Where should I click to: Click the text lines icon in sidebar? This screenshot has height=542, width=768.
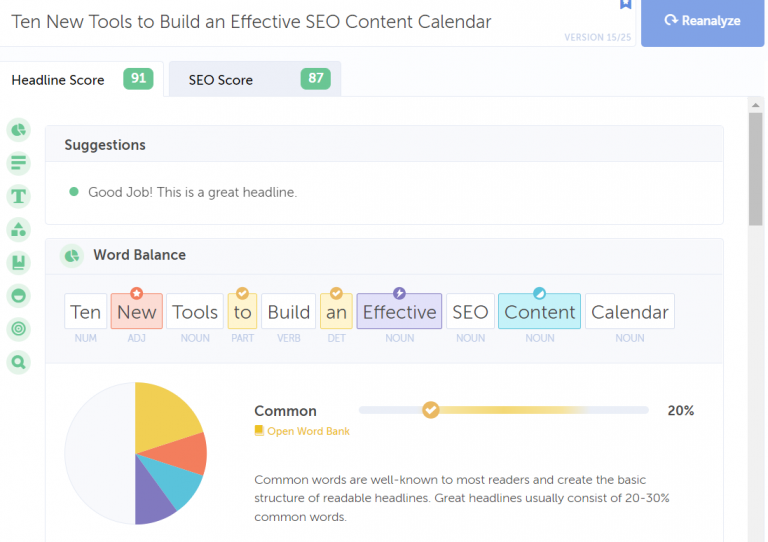pos(18,162)
